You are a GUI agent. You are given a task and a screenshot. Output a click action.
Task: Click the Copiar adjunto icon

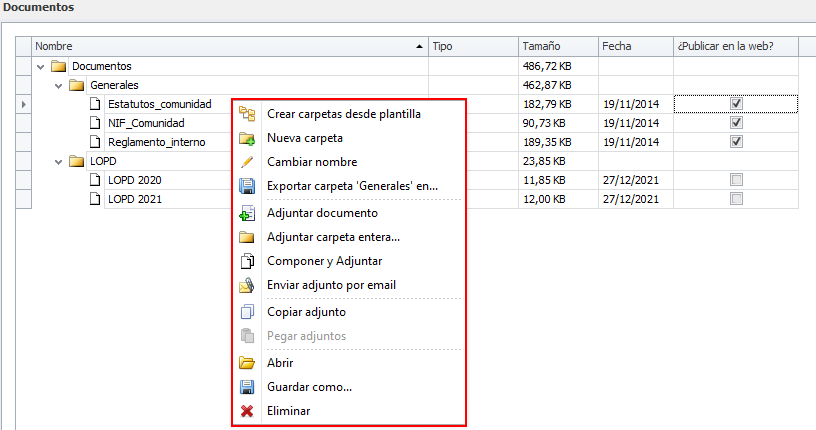pos(247,312)
